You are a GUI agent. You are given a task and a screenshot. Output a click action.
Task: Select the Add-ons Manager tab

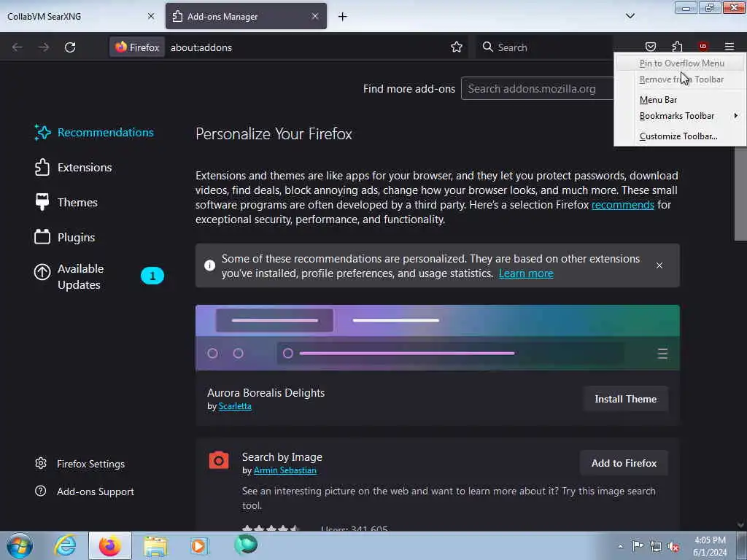246,16
